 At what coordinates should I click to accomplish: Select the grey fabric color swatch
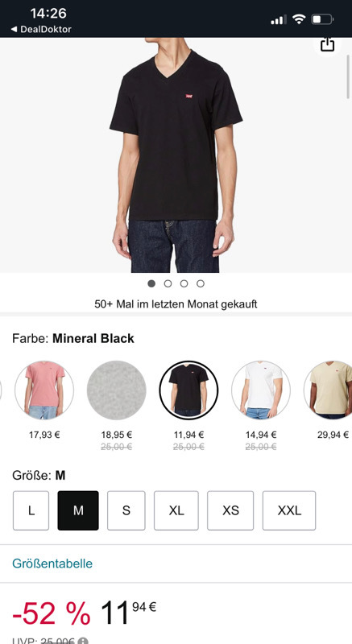[117, 390]
